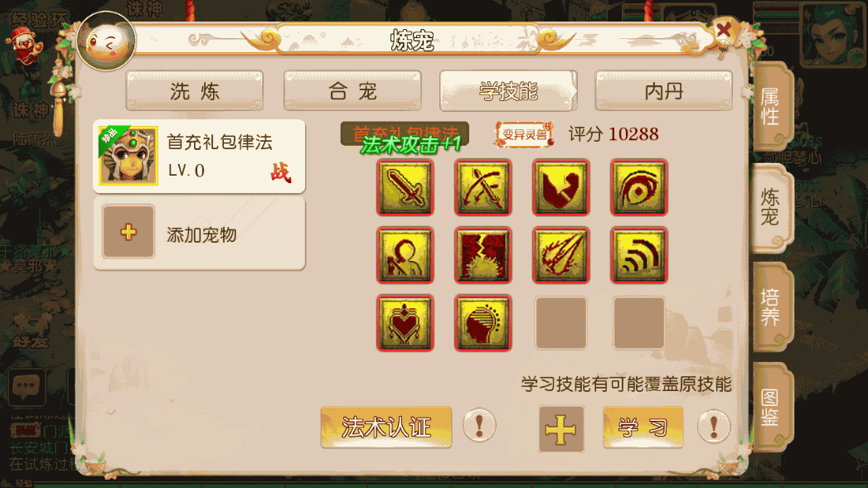
Task: Open the 内丹 tab
Action: 664,91
